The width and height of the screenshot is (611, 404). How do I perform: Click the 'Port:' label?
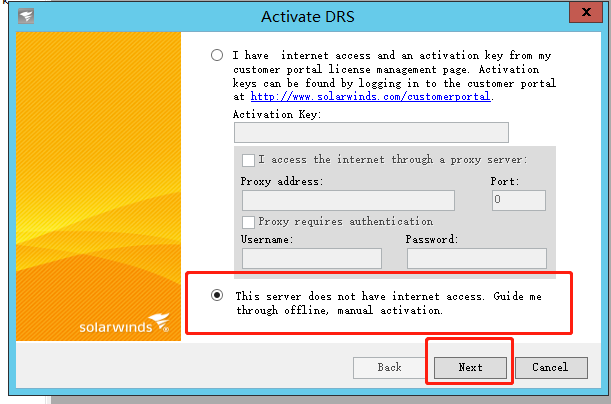[x=505, y=181]
